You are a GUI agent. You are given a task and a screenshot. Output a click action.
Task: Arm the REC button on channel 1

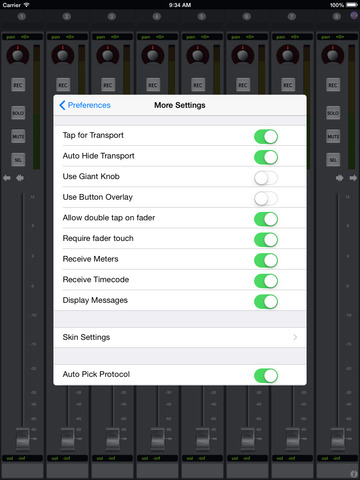point(18,85)
